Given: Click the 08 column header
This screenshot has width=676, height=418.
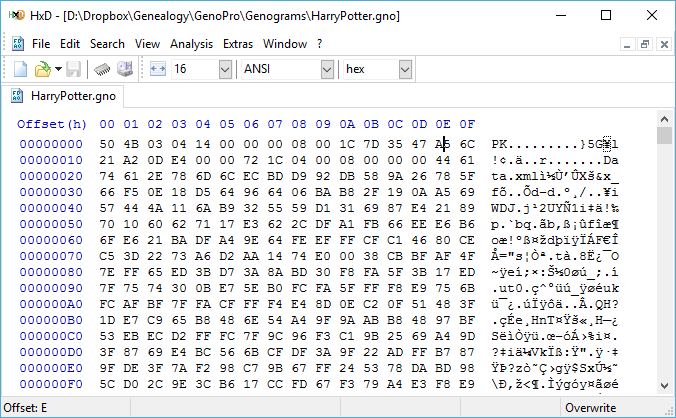Looking at the screenshot, I should click(299, 125).
